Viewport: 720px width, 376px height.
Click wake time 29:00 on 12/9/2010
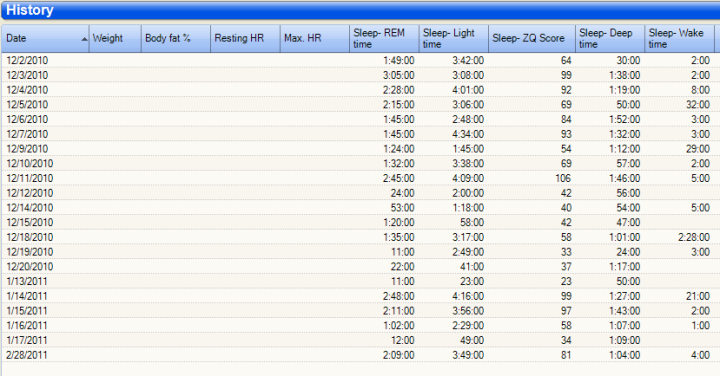click(698, 149)
